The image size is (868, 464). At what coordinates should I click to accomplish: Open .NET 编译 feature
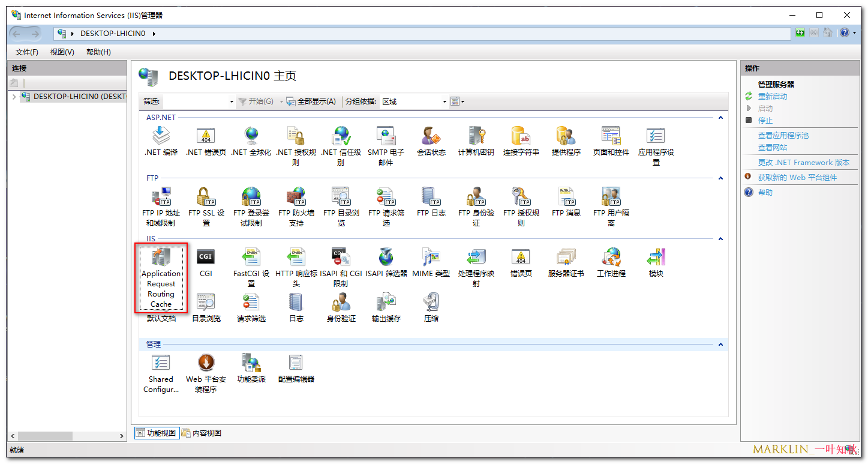tap(161, 142)
